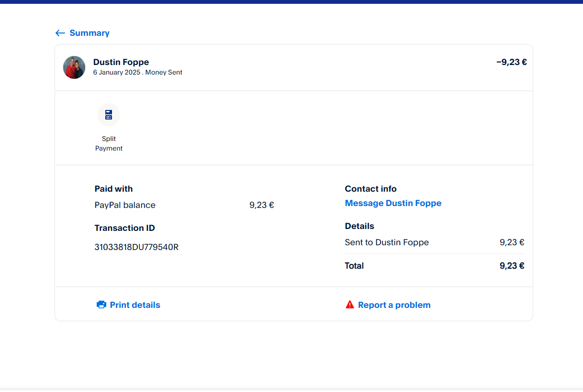583x392 pixels.
Task: Open the Report a problem link
Action: click(394, 305)
